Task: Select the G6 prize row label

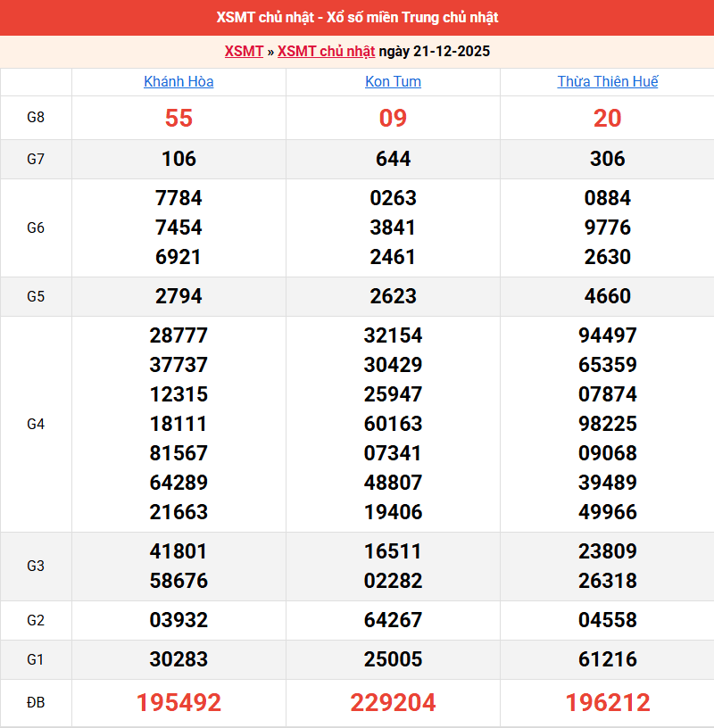Action: tap(36, 227)
